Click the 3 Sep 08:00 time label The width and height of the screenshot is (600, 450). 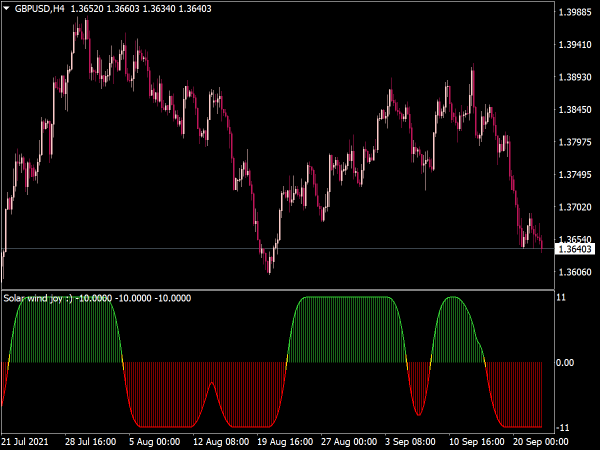[x=410, y=442]
